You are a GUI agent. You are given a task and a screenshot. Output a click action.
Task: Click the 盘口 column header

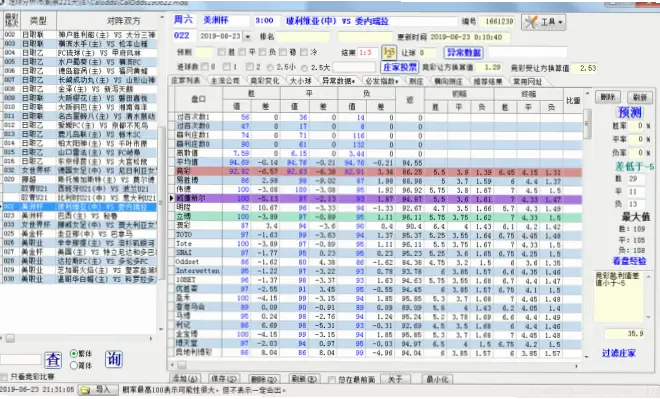click(198, 100)
